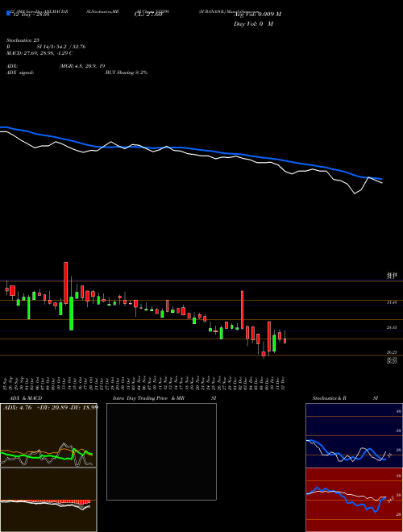Click the 'Stochastics: 23' reading
Image resolution: width=403 pixels, height=532 pixels.
[23, 40]
